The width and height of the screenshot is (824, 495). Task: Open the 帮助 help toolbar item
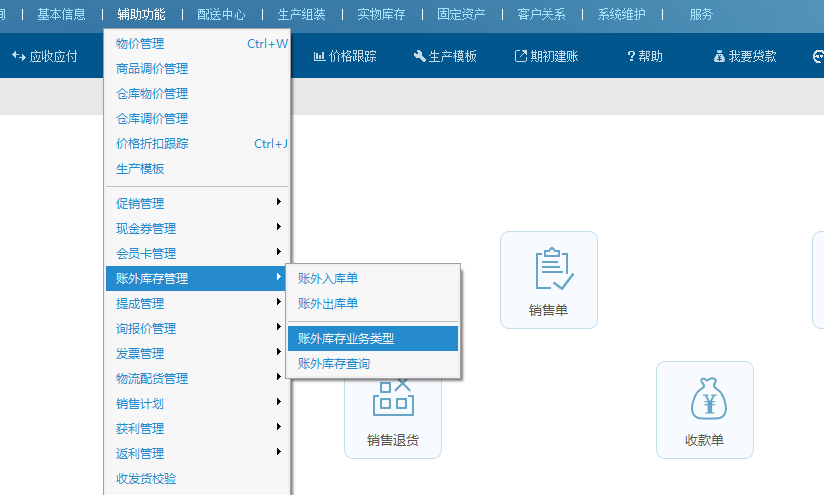[644, 56]
